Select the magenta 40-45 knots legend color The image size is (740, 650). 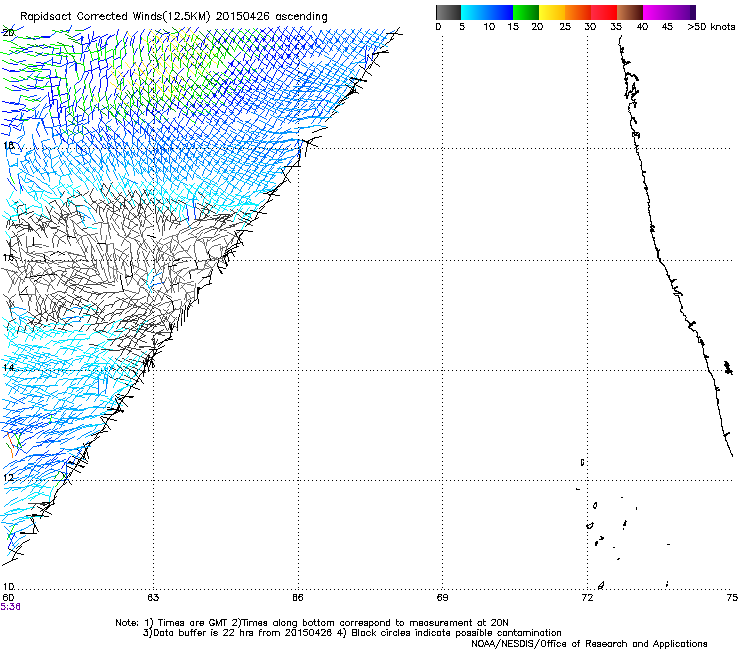click(x=656, y=12)
